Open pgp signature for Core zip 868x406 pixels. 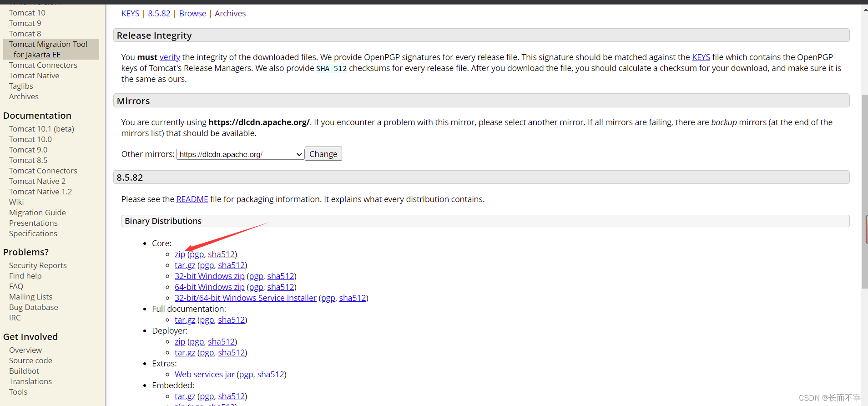click(197, 254)
